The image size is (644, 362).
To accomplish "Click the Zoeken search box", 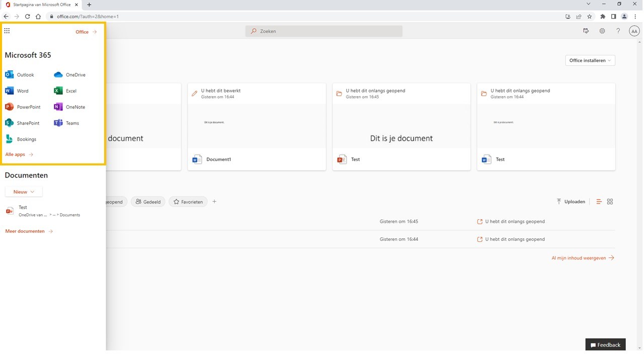I will [324, 31].
